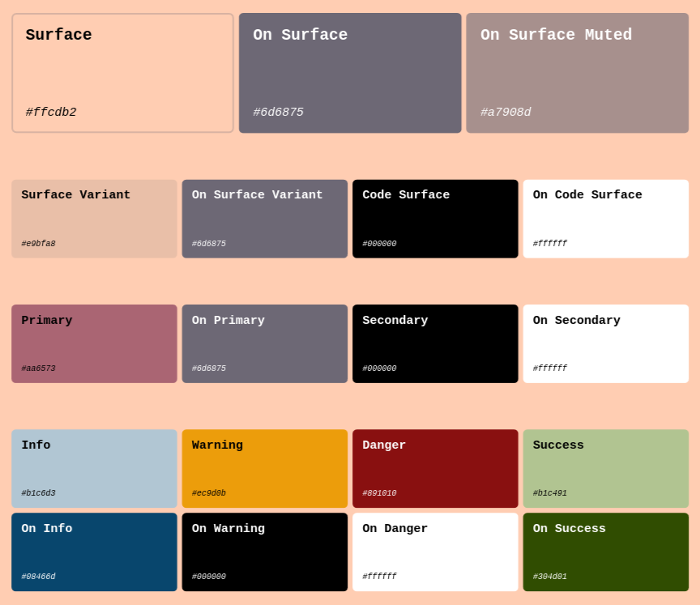
Task: Select the black Code Surface swatch
Action: click(435, 219)
